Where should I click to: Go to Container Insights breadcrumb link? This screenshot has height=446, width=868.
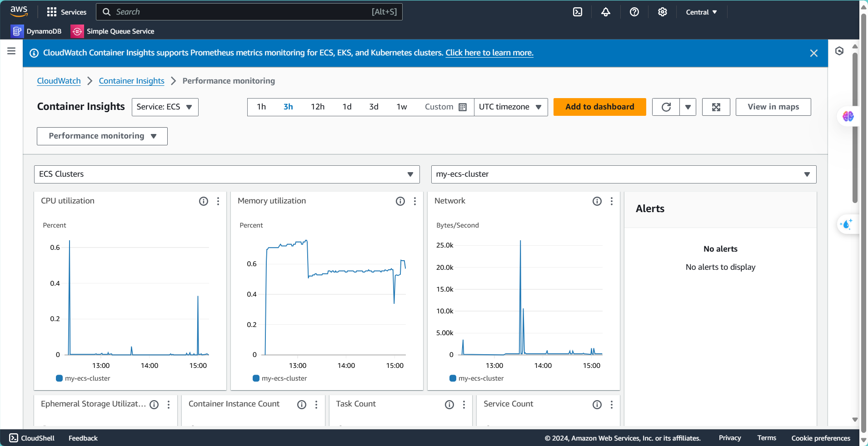pos(132,81)
